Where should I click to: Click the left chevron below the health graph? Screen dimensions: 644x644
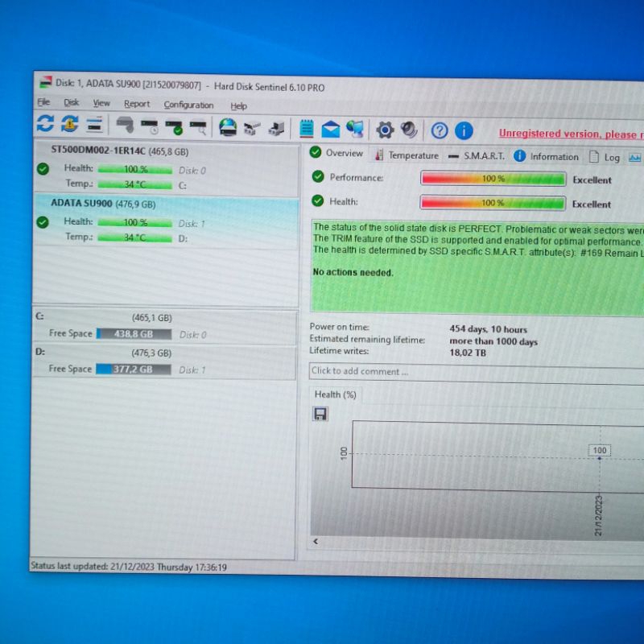point(315,541)
